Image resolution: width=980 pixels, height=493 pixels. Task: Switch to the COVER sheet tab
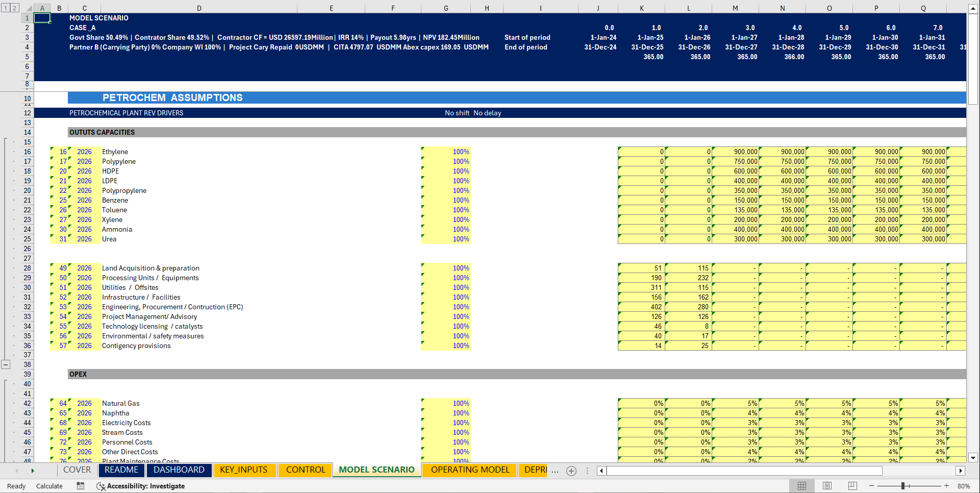77,470
